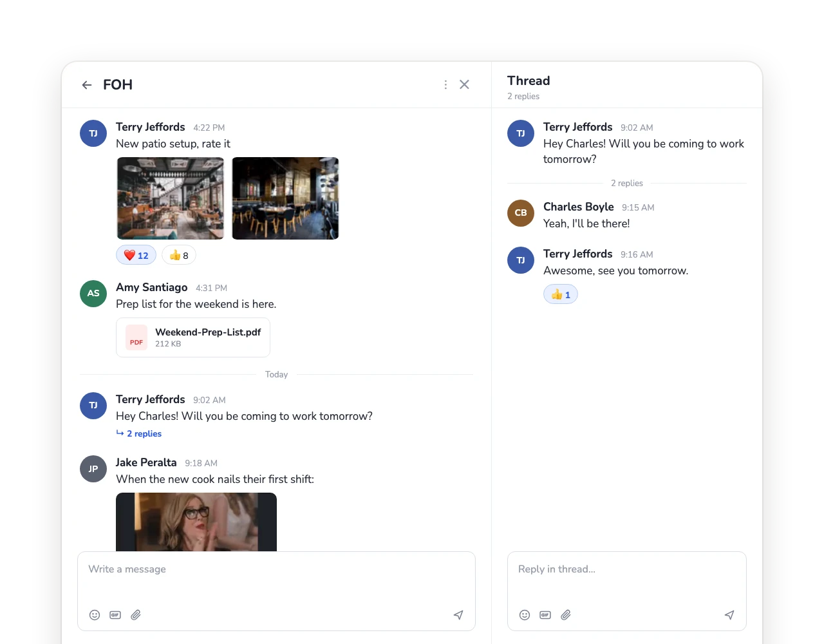Click Charles Boyle's CB avatar in thread

pyautogui.click(x=521, y=213)
